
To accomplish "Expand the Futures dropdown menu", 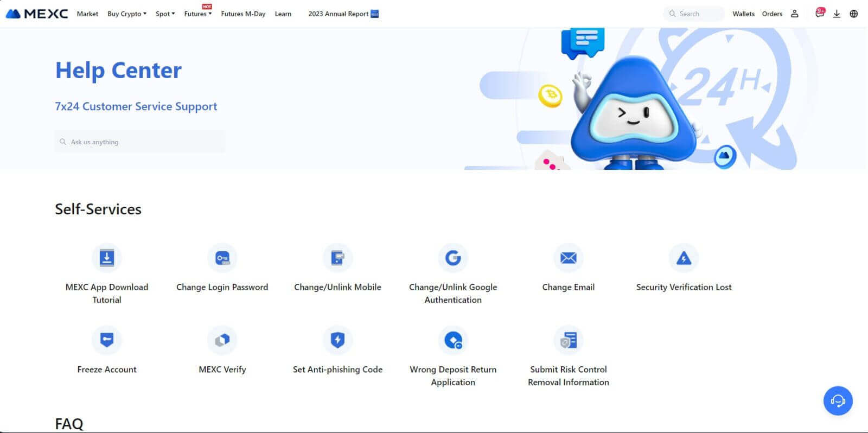I will (x=197, y=14).
